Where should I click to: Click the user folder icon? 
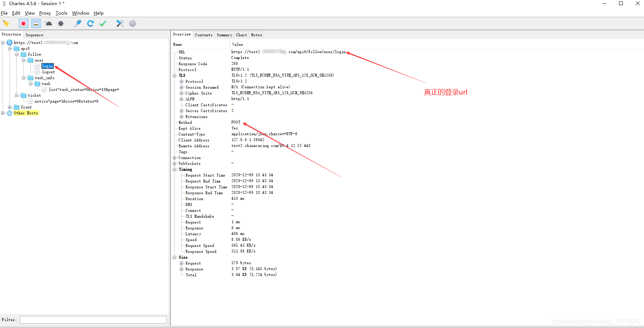(x=30, y=60)
